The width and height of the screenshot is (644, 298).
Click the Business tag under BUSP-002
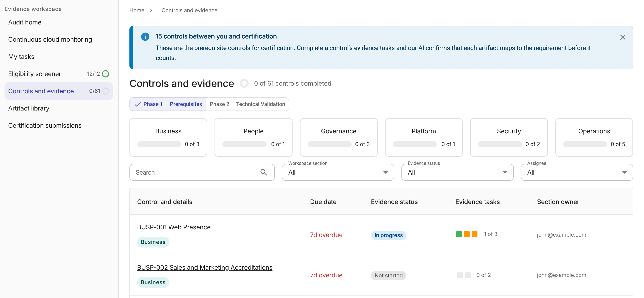point(153,282)
